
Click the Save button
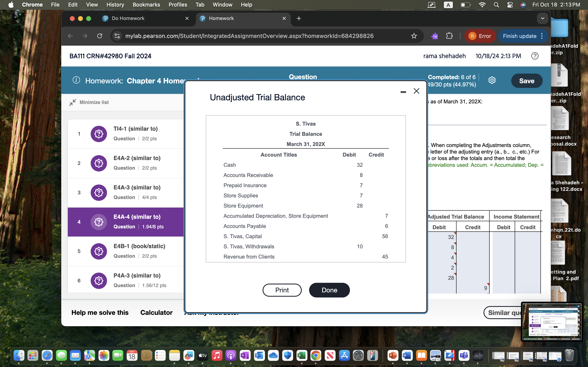[527, 81]
